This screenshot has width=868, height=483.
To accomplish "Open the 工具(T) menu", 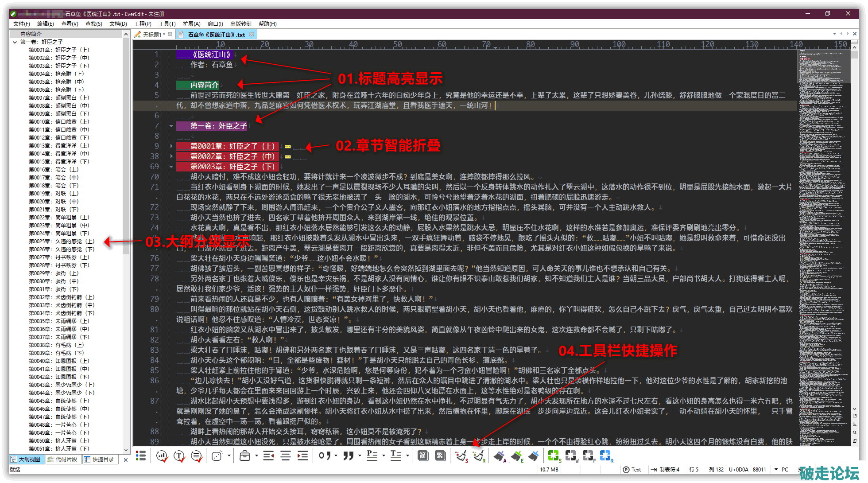I will pyautogui.click(x=167, y=24).
